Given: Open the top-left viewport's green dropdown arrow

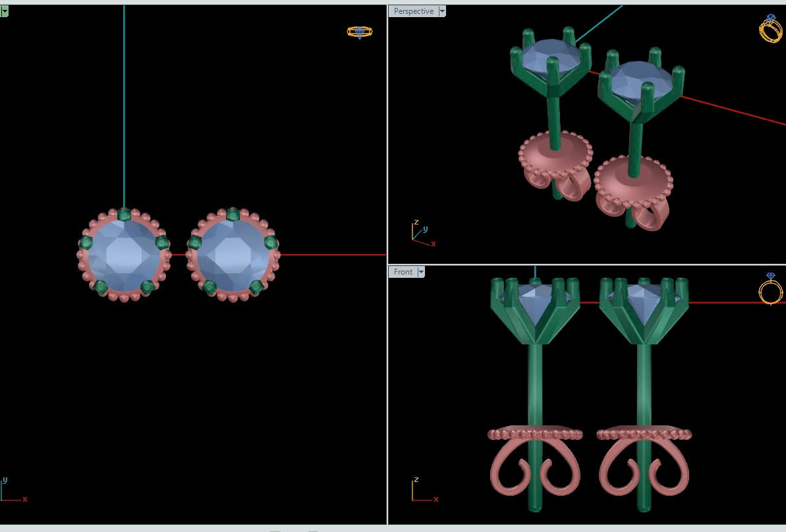Looking at the screenshot, I should coord(4,11).
